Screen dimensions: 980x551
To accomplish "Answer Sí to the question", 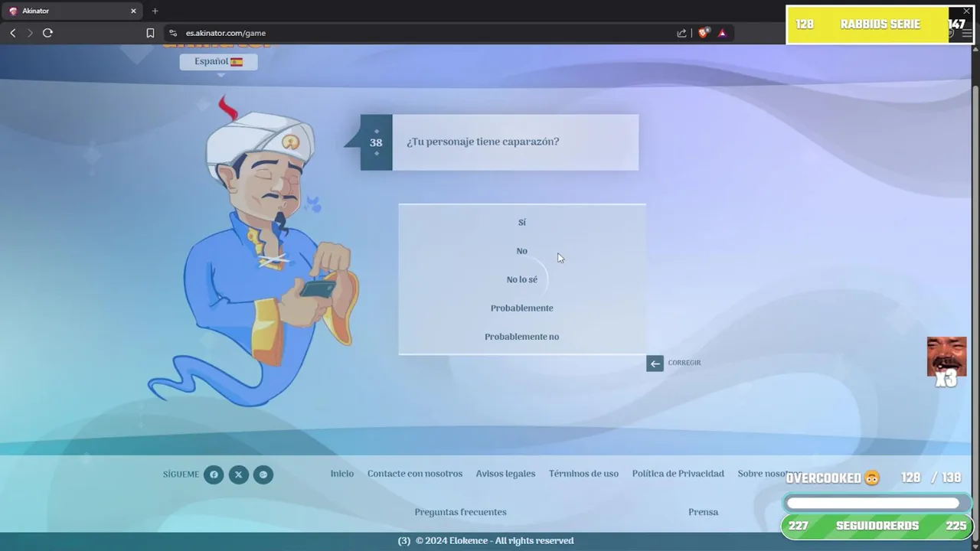I will coord(522,222).
